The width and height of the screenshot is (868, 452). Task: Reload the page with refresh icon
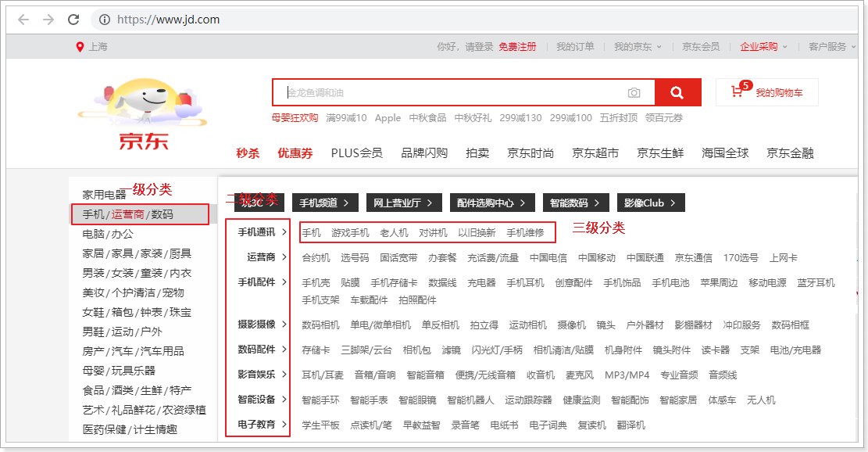pyautogui.click(x=73, y=20)
